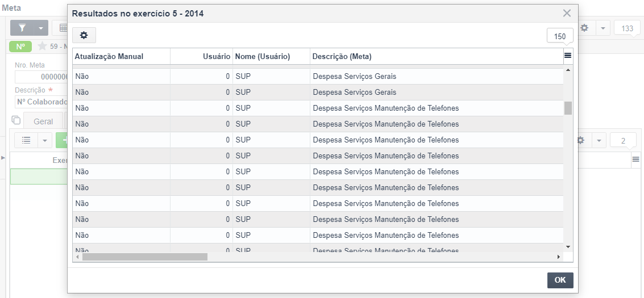Click the copy tabs icon beside Geral

pyautogui.click(x=16, y=120)
